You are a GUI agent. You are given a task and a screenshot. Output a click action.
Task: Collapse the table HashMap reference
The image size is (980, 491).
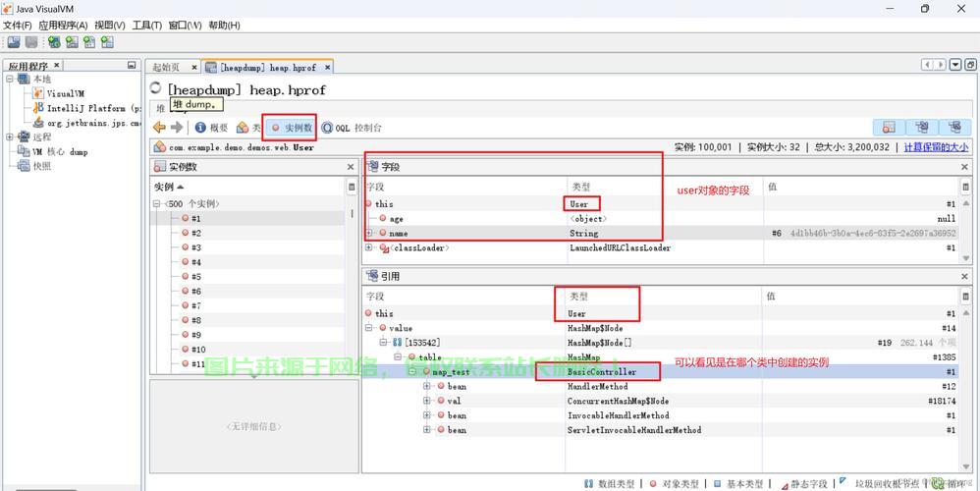pyautogui.click(x=398, y=357)
